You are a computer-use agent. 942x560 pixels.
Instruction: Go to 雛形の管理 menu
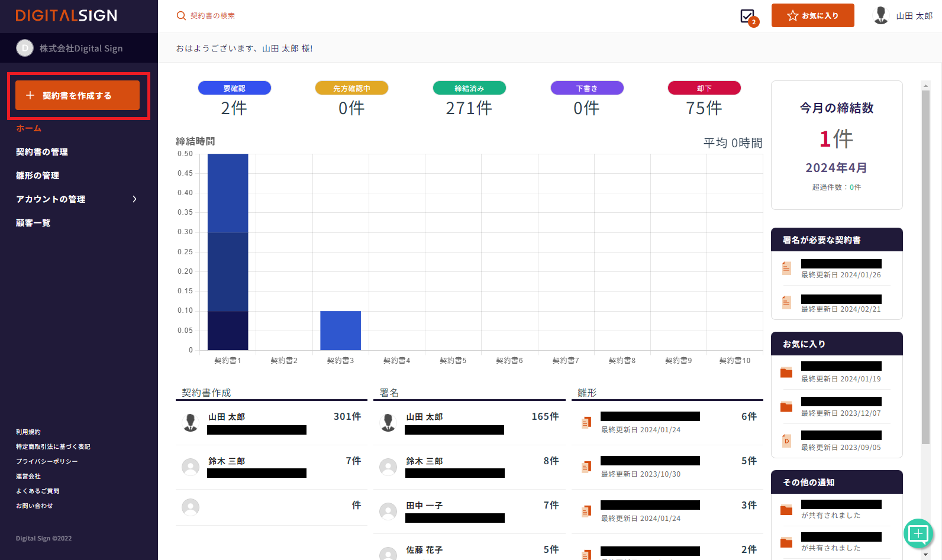(37, 176)
